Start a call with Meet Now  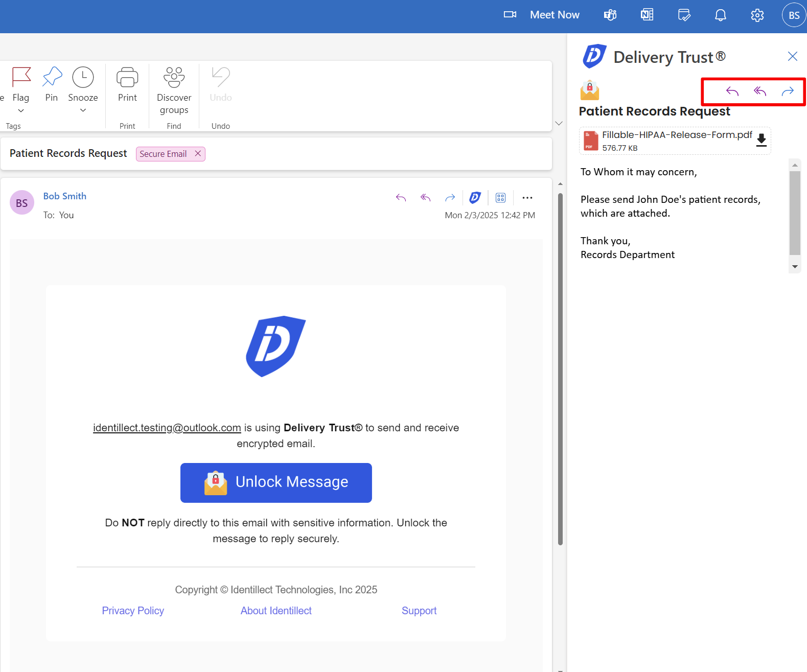click(555, 15)
